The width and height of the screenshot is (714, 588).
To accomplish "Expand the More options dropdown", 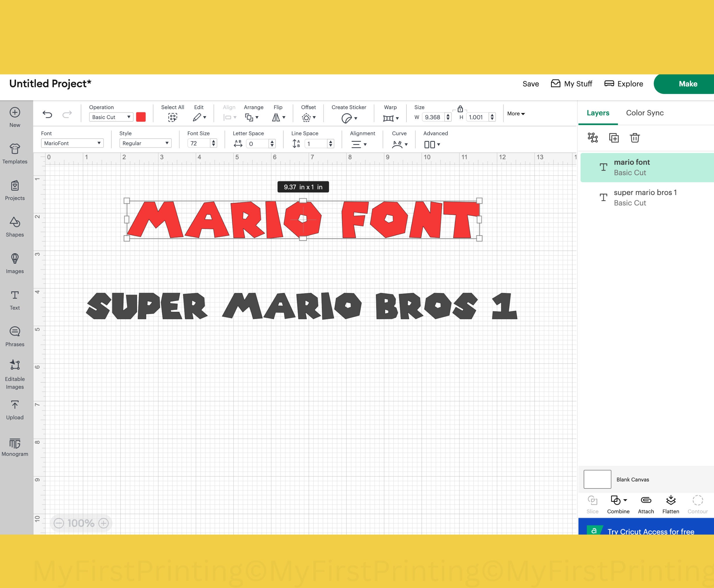I will click(x=515, y=114).
